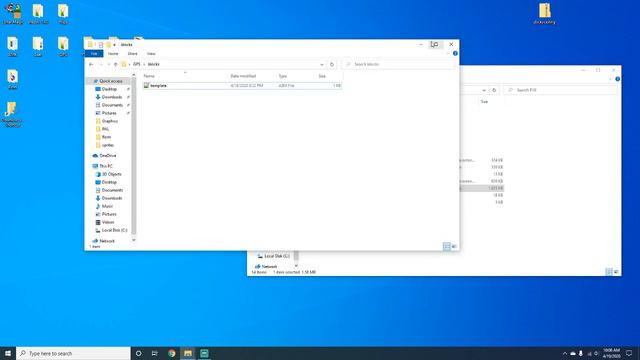Image resolution: width=640 pixels, height=360 pixels.
Task: Expand the ribbon with the chevron
Action: [448, 53]
